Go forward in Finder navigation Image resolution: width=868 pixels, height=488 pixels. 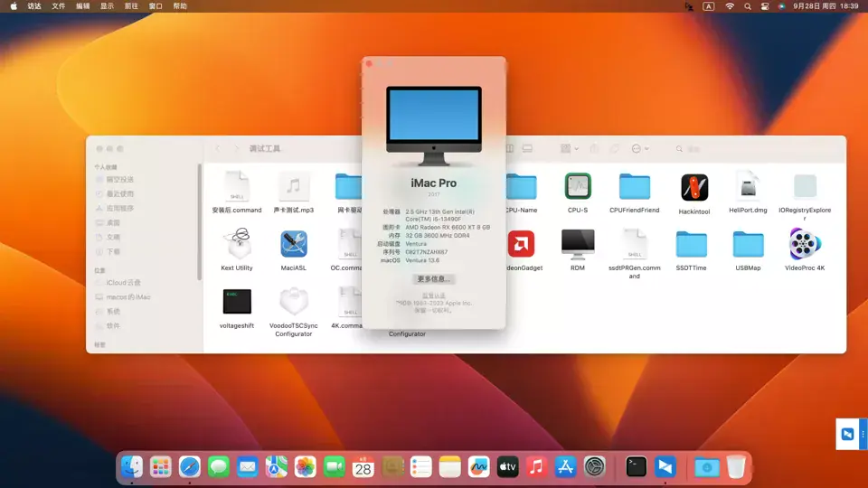pos(237,148)
